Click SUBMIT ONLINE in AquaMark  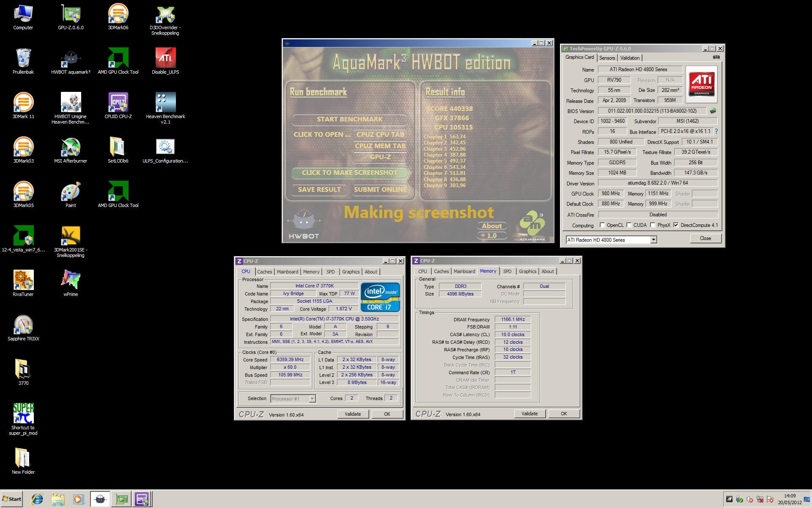pyautogui.click(x=380, y=190)
